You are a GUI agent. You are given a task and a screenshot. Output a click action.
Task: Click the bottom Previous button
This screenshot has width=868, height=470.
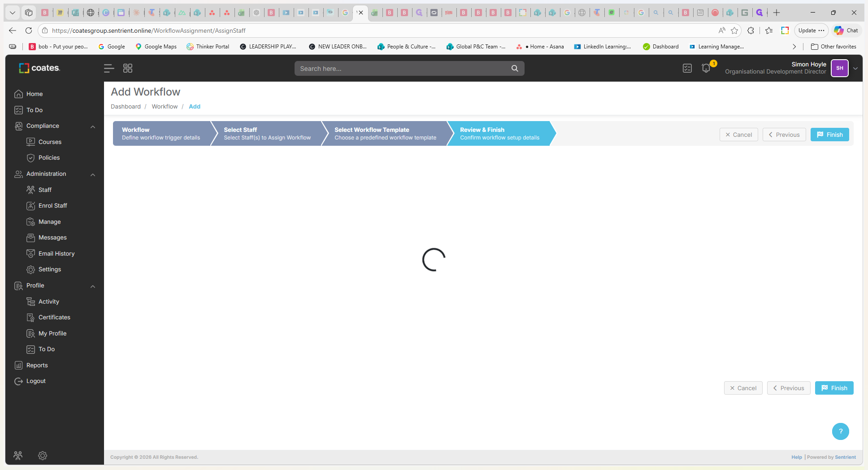[x=789, y=388]
